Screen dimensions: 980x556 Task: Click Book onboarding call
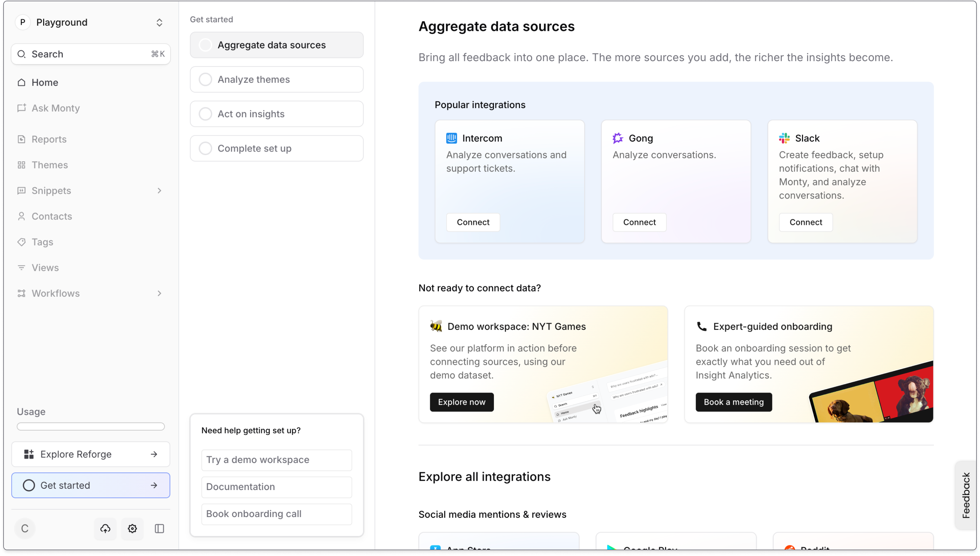[277, 514]
